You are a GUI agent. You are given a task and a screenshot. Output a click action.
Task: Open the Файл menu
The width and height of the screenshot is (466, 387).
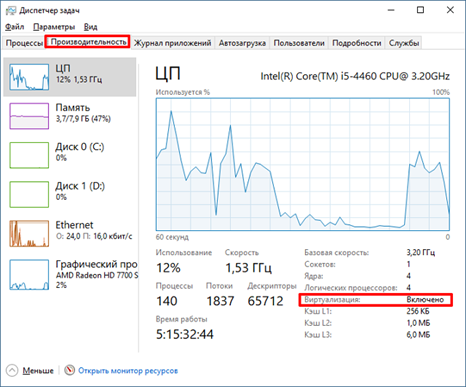click(14, 27)
